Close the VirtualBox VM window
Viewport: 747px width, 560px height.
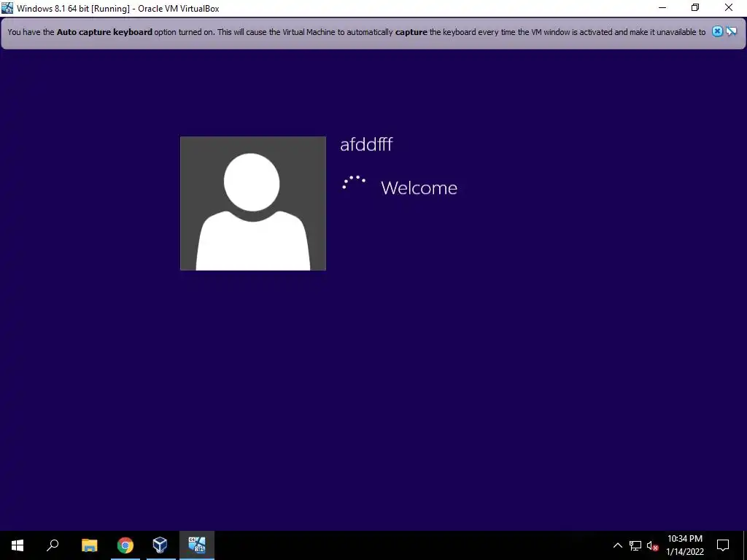point(729,7)
